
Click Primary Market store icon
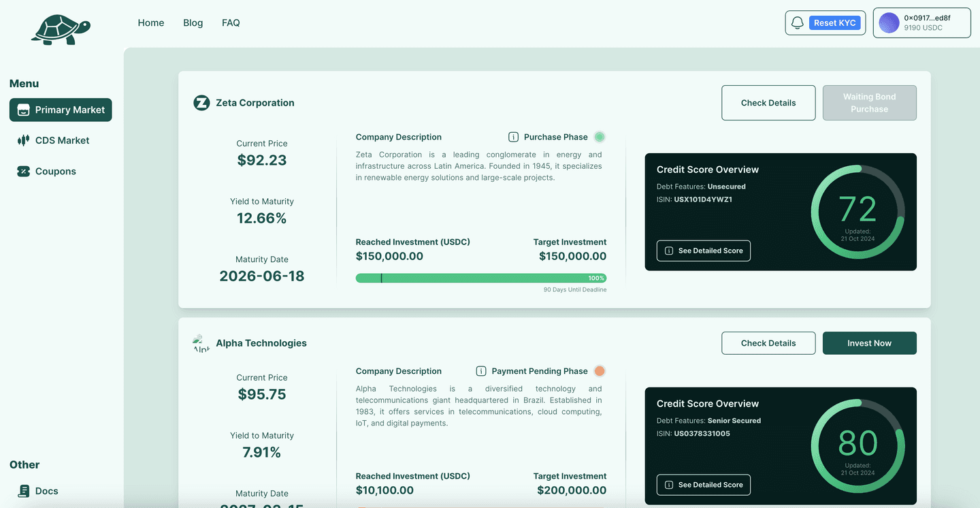click(x=24, y=110)
